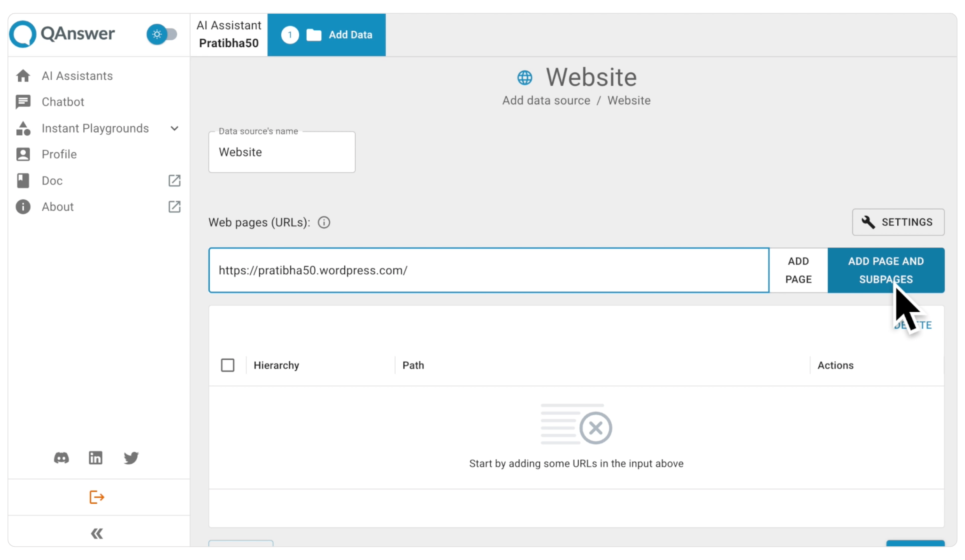Open Discord community icon
Image resolution: width=965 pixels, height=560 pixels.
click(61, 458)
